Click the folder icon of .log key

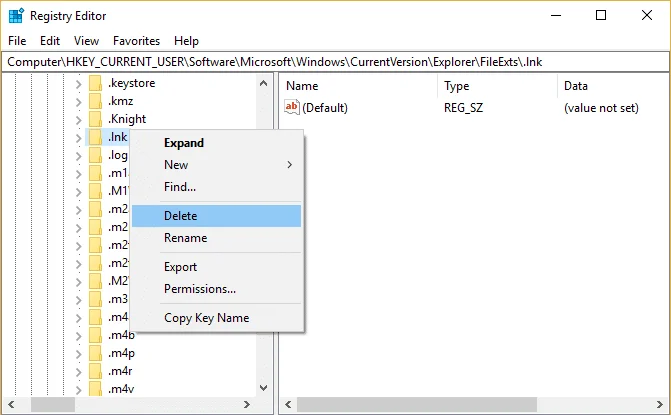pyautogui.click(x=95, y=155)
